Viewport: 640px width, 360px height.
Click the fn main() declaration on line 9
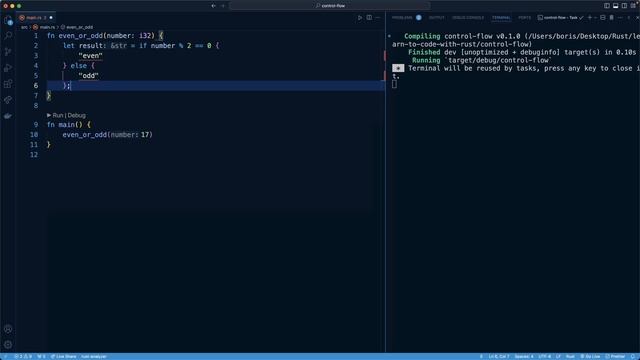[69, 124]
